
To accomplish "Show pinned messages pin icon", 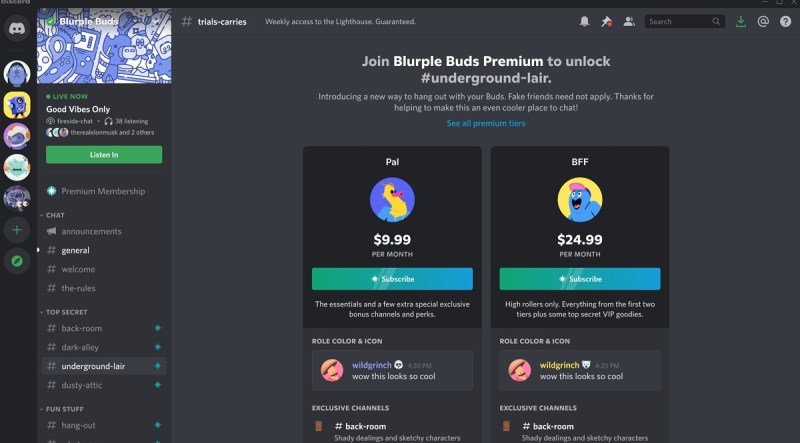I will click(607, 21).
